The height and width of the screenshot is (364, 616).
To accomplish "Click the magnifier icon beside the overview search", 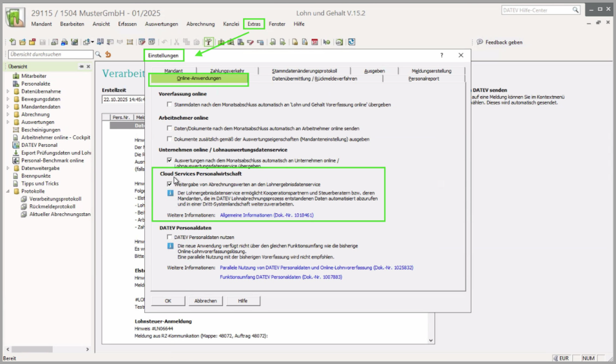I will 99,55.
